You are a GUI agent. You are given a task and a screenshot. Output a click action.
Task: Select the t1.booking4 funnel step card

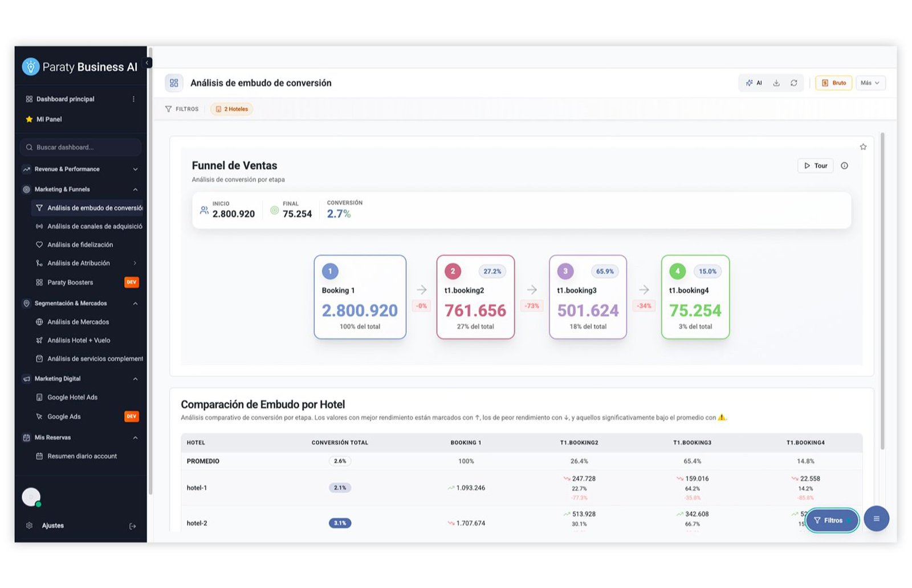(695, 297)
